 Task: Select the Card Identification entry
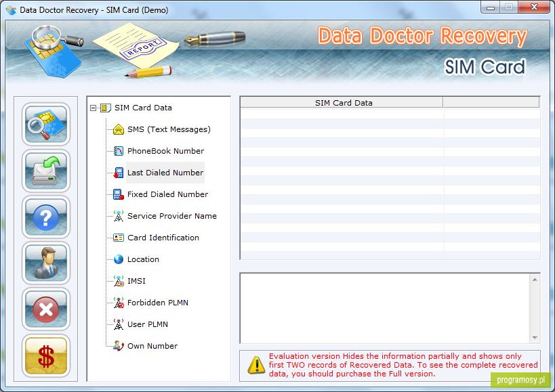[x=163, y=238]
